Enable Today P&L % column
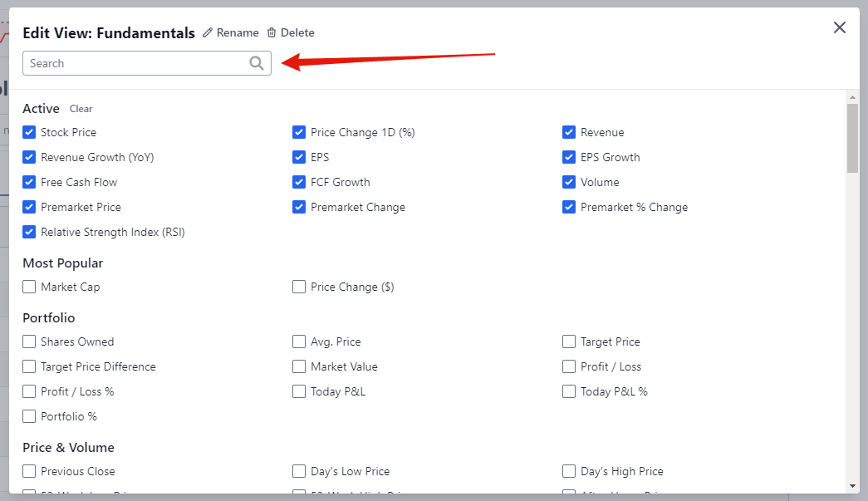Viewport: 868px width, 501px height. [x=569, y=391]
